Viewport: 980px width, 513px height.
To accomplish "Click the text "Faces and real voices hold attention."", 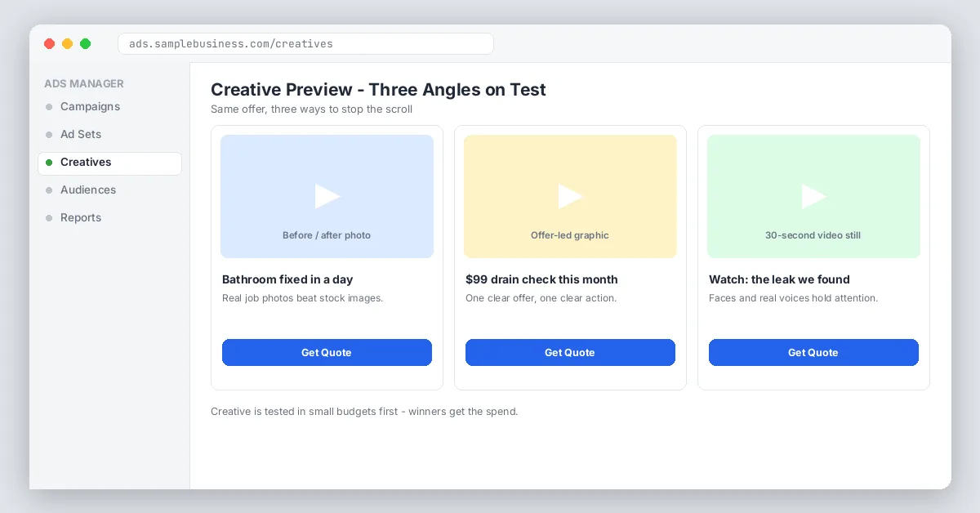I will pyautogui.click(x=793, y=298).
